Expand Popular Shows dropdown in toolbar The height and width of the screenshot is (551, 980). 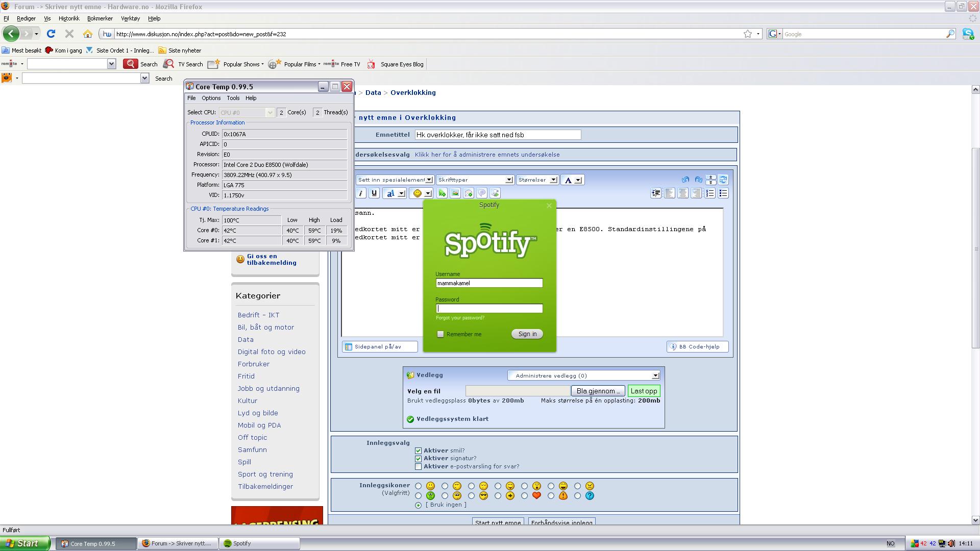[262, 64]
